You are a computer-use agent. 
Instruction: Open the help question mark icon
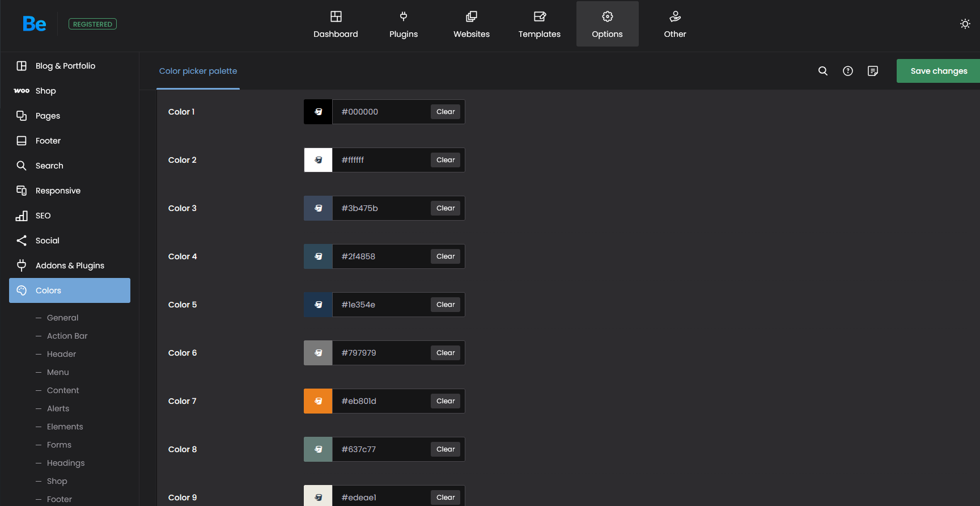pyautogui.click(x=848, y=71)
